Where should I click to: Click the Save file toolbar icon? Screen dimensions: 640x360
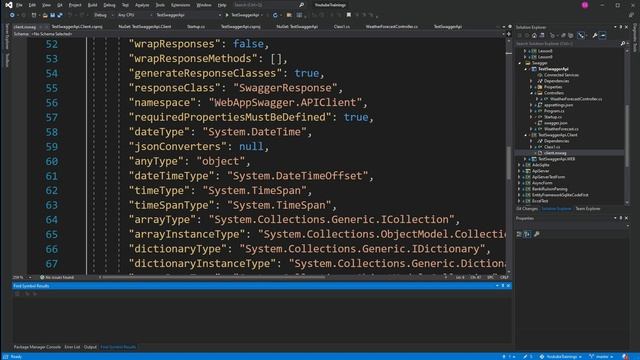coord(52,15)
